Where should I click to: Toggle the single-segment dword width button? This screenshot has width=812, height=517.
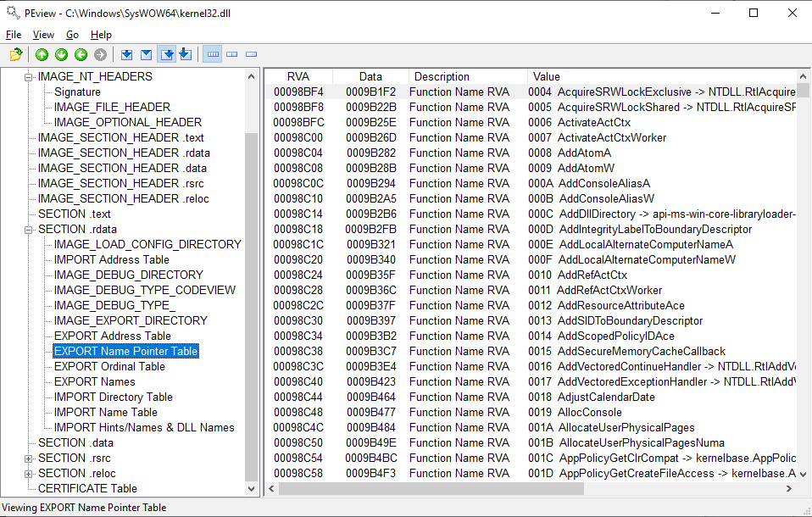tap(251, 55)
